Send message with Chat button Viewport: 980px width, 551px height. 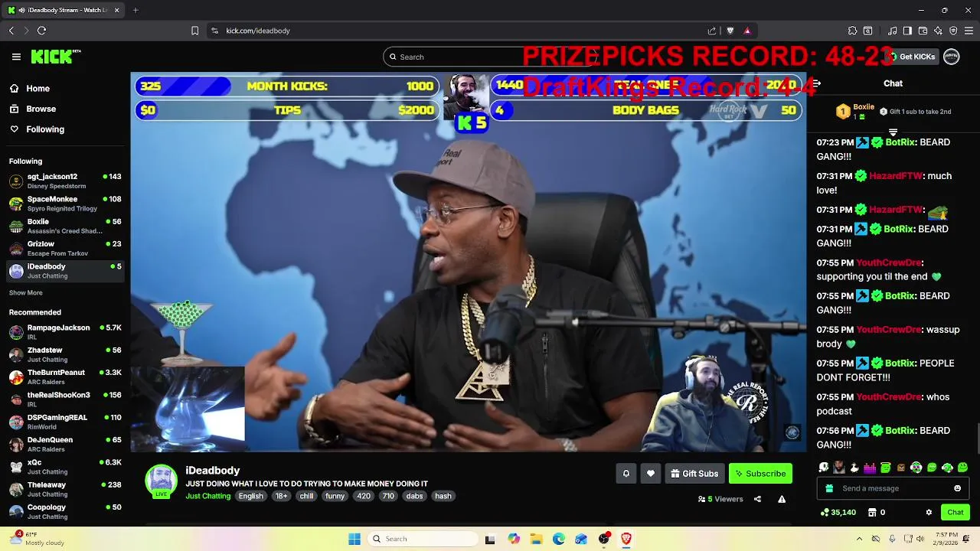tap(955, 512)
